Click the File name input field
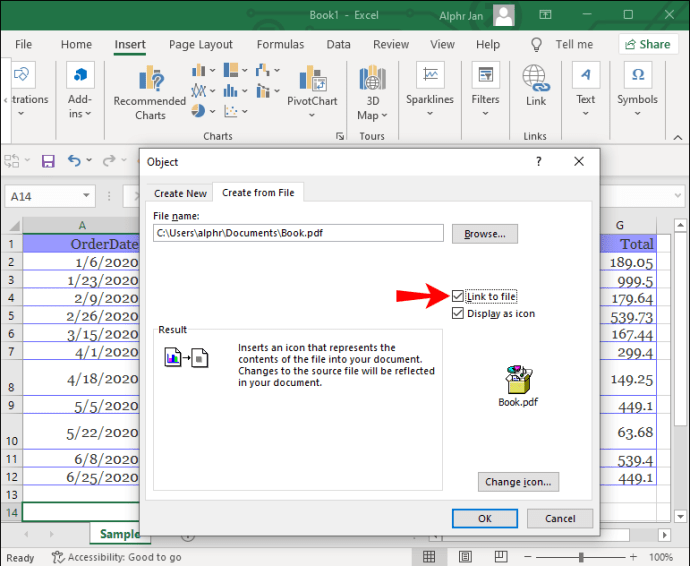 click(298, 233)
